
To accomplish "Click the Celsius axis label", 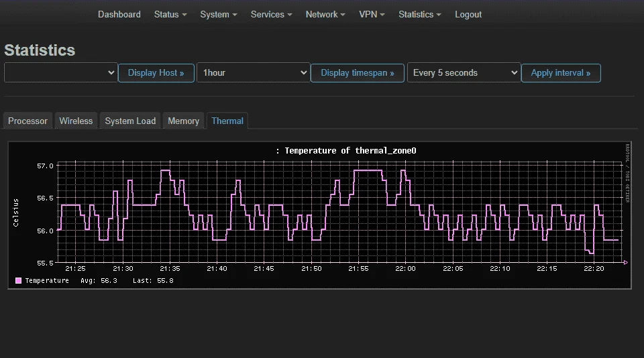I will [x=15, y=213].
